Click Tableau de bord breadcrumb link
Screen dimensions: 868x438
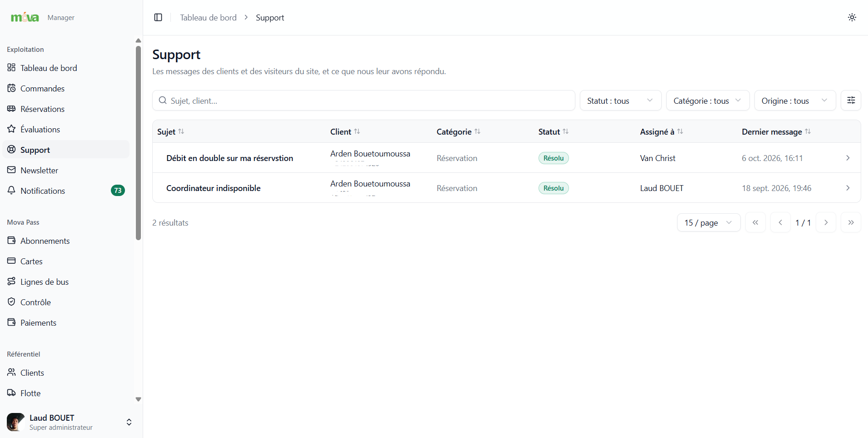click(208, 17)
